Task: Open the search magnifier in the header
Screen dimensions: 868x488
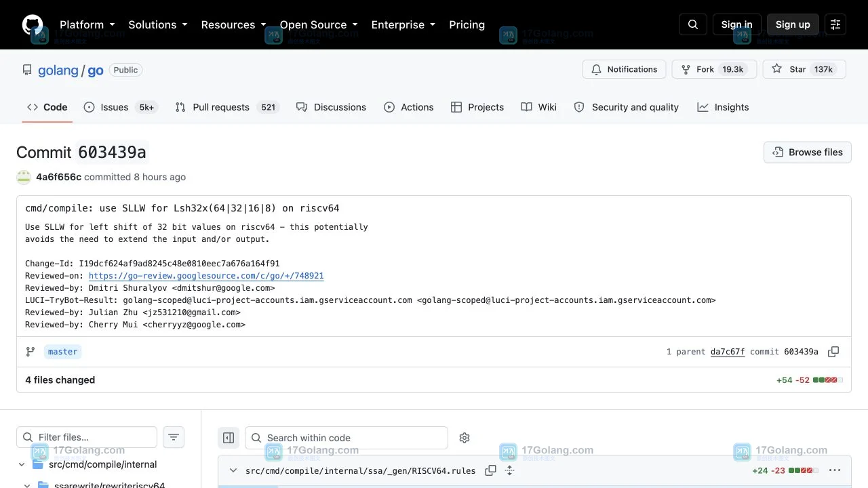Action: click(x=693, y=24)
